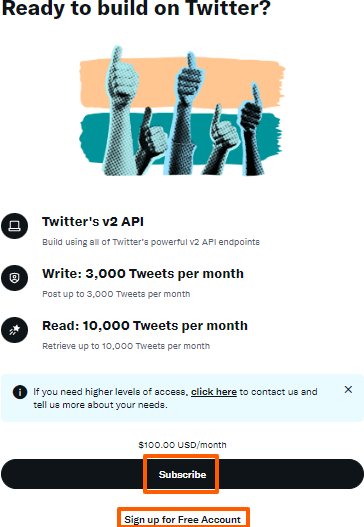
Task: Open the 'click here' contact link
Action: 214,392
